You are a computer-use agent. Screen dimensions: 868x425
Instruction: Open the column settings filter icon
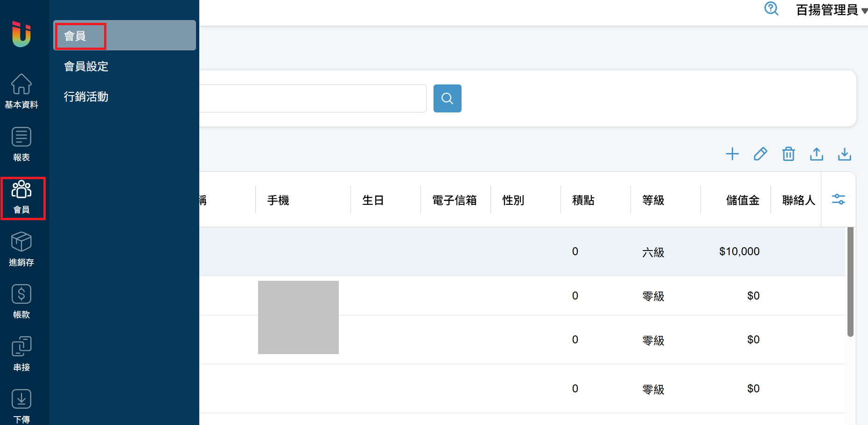click(x=838, y=200)
